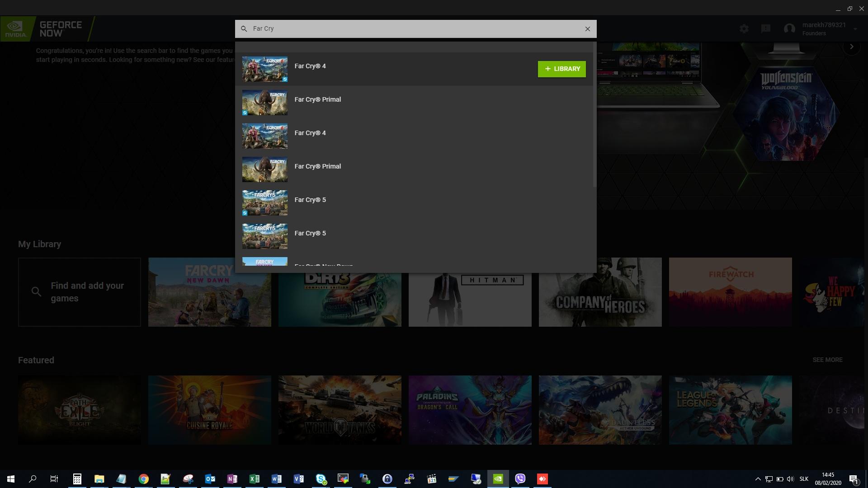Select Far Cry Primal result without Steam badge
Image resolution: width=868 pixels, height=488 pixels.
[x=414, y=169]
